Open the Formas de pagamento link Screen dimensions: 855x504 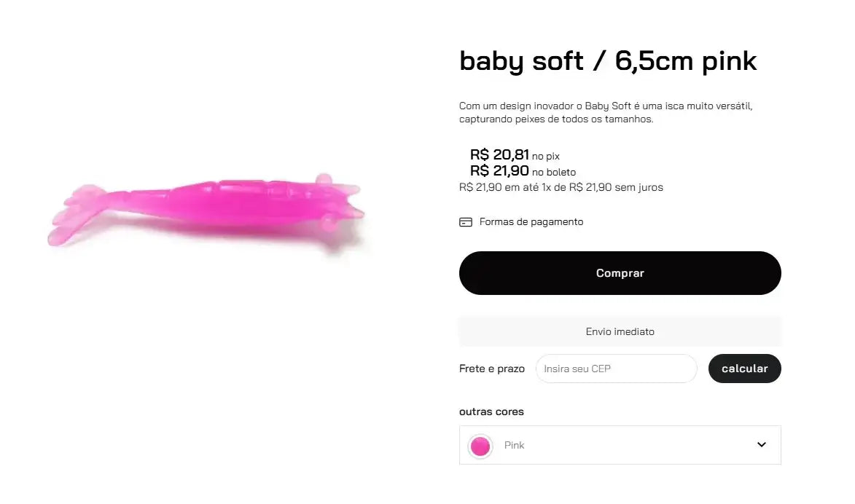coord(531,222)
